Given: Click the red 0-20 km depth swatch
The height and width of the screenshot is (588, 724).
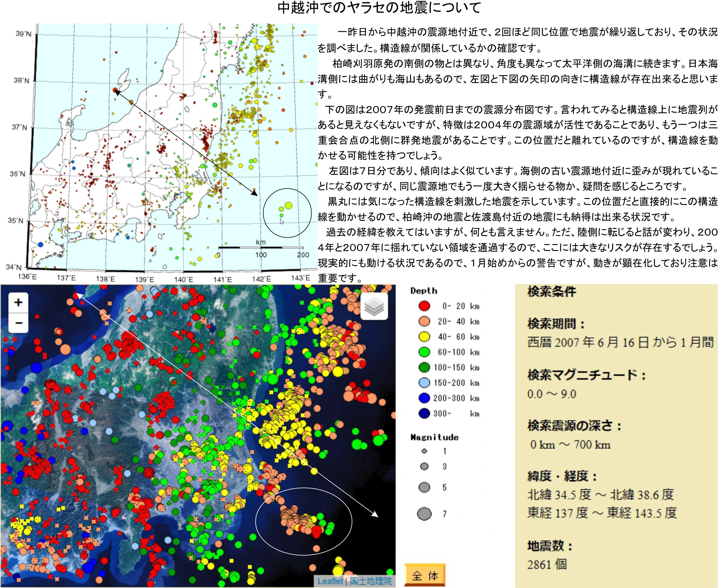Looking at the screenshot, I should pos(424,306).
